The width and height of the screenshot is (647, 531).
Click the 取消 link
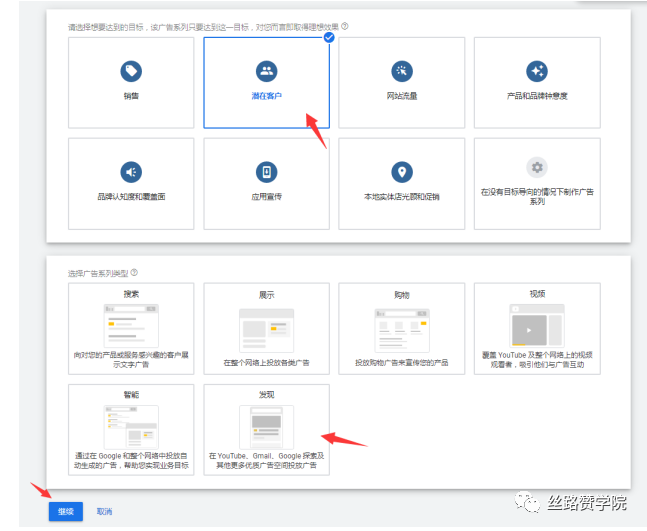pyautogui.click(x=104, y=512)
